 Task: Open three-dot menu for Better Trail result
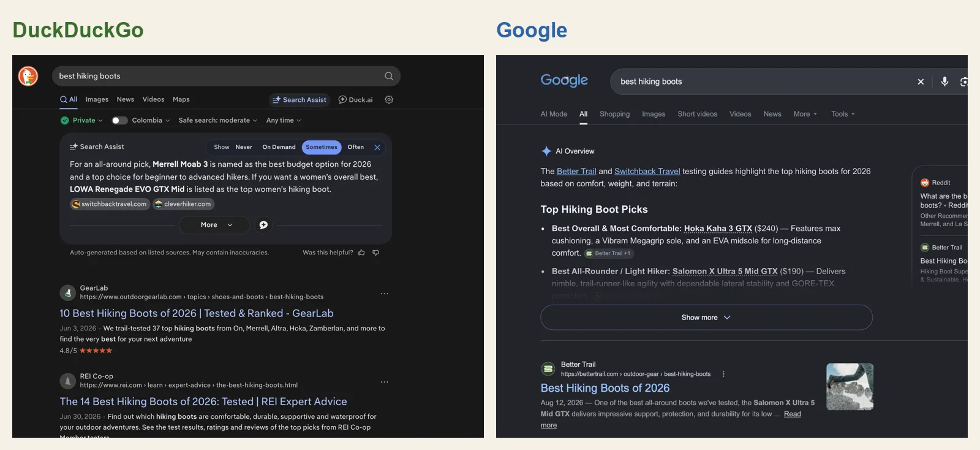723,374
